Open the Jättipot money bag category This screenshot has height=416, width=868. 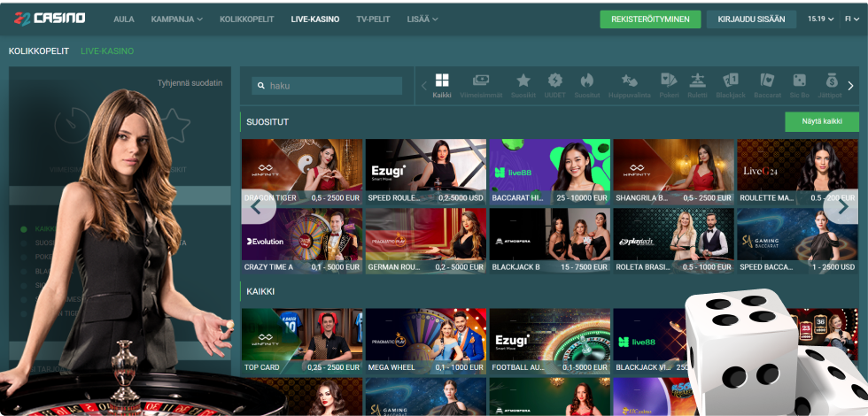click(832, 81)
